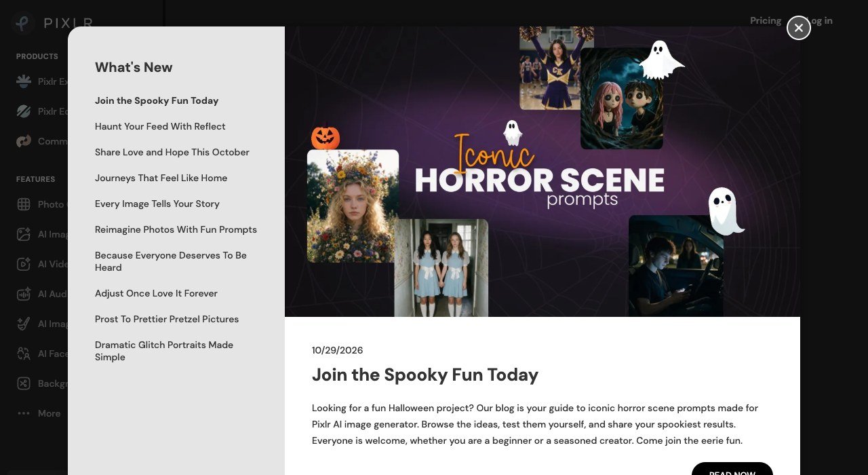868x475 pixels.
Task: Select the Photo grid sidebar icon
Action: pyautogui.click(x=24, y=204)
